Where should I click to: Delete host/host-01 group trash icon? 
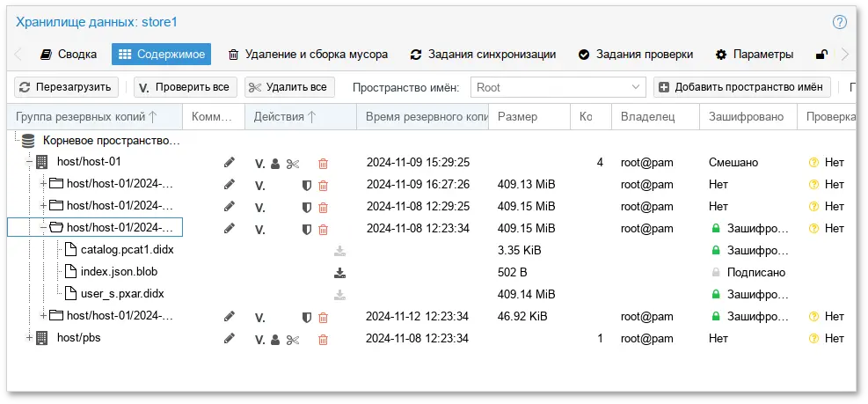tap(324, 164)
